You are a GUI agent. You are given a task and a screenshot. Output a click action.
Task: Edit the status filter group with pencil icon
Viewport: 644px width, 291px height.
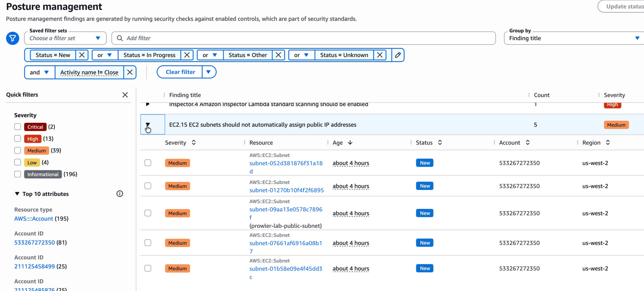coord(398,55)
